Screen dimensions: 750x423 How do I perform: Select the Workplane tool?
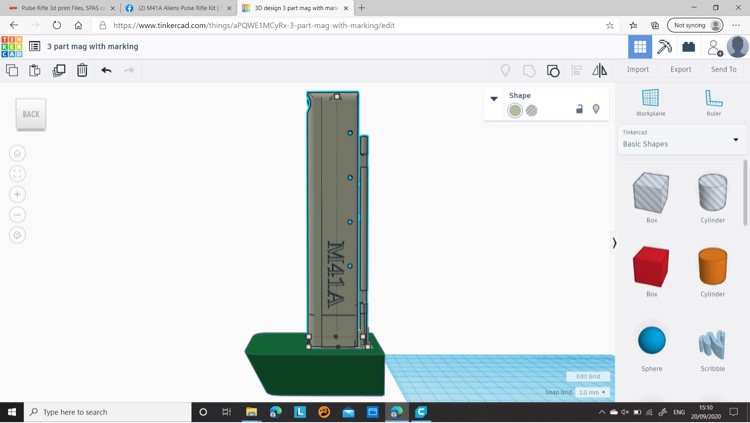651,102
